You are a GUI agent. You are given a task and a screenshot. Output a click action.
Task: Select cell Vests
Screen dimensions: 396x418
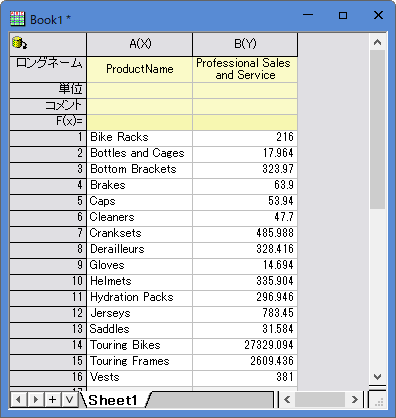coord(140,378)
